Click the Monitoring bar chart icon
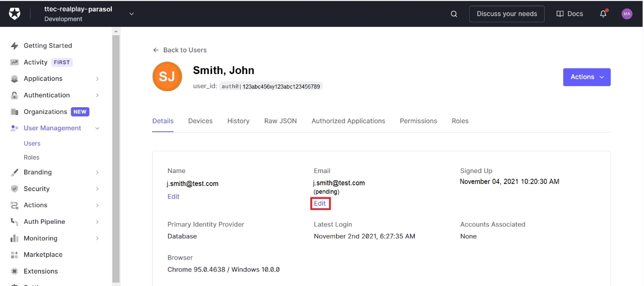 click(x=14, y=238)
